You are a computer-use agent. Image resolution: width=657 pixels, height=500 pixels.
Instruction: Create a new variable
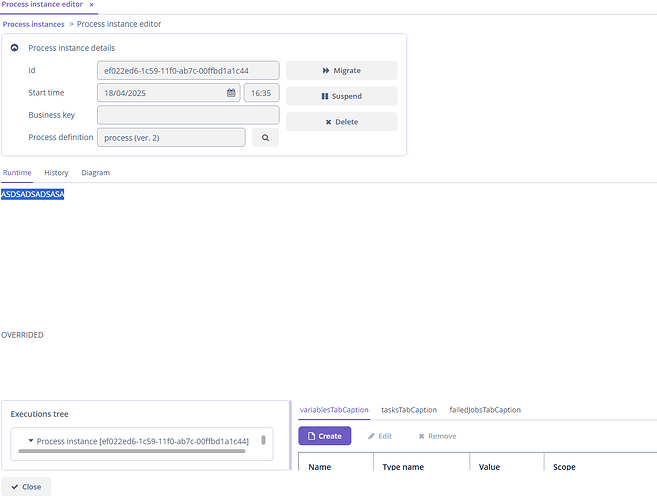[x=325, y=436]
